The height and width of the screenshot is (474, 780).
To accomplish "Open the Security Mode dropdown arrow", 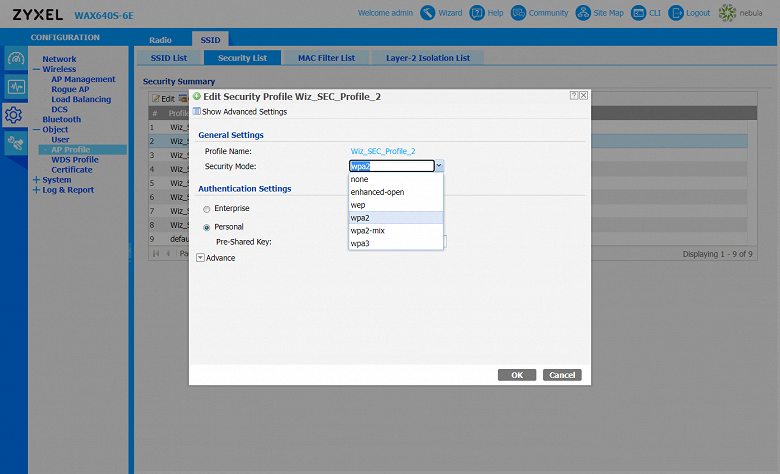I will coord(439,166).
